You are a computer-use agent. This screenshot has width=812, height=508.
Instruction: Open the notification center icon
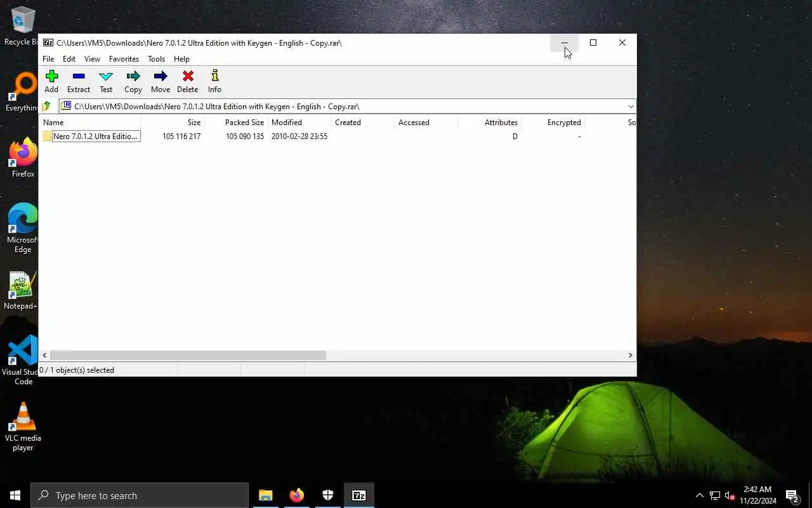[x=792, y=495]
